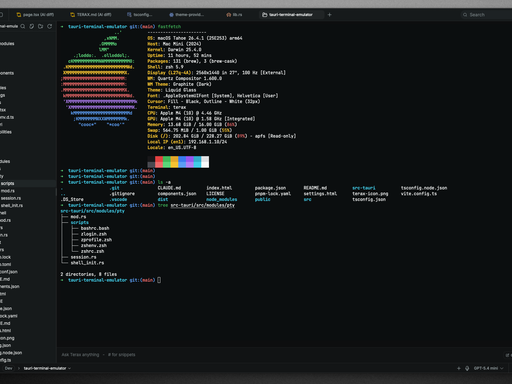The height and width of the screenshot is (384, 512).
Task: Click the green color block in fastfetch output
Action: point(167,162)
